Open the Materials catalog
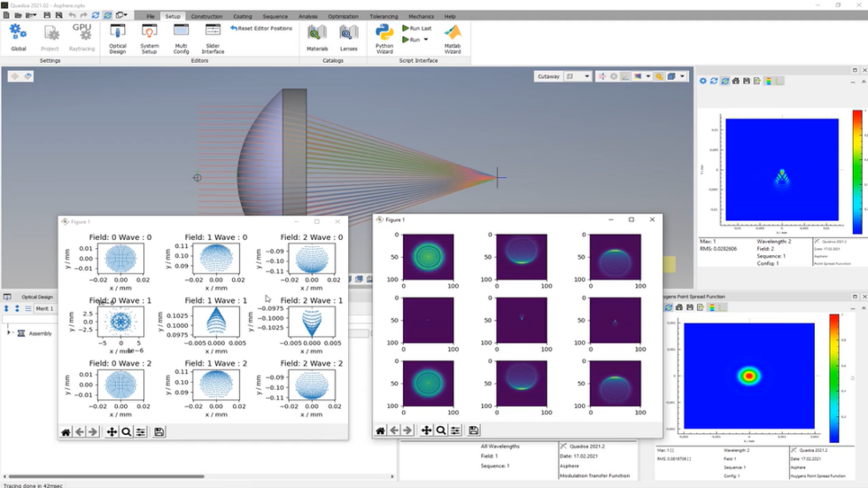Viewport: 868px width, 488px height. coord(317,37)
